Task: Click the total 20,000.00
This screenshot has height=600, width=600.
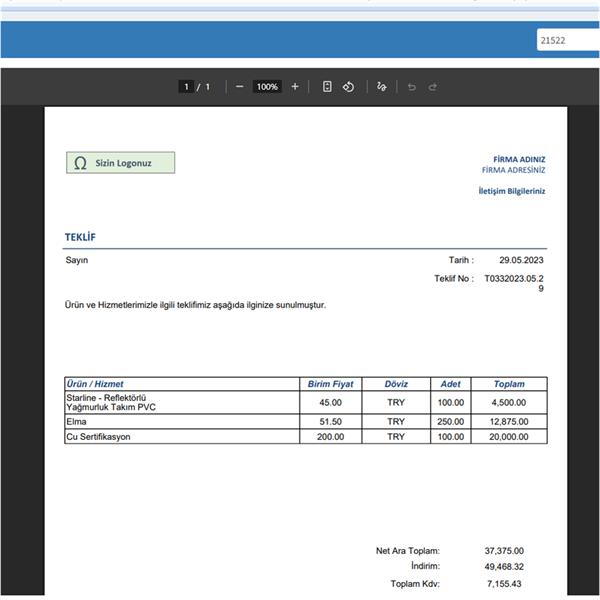Action: [x=509, y=437]
